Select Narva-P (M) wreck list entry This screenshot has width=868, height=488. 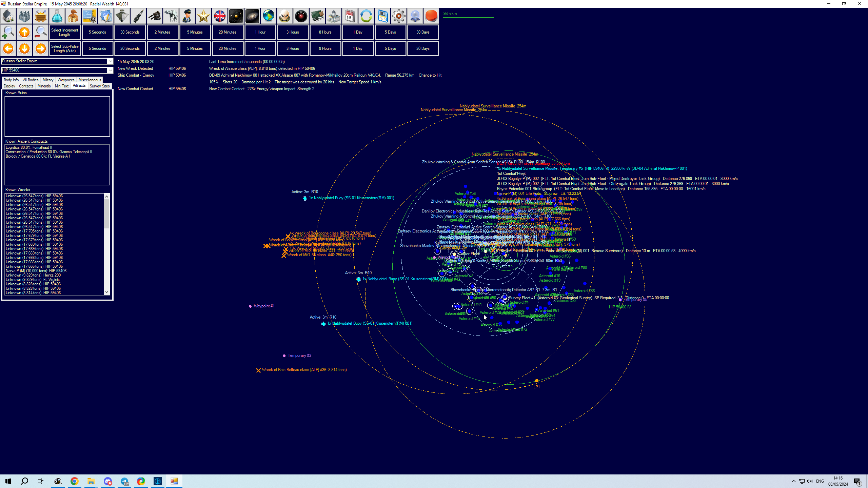coord(36,271)
